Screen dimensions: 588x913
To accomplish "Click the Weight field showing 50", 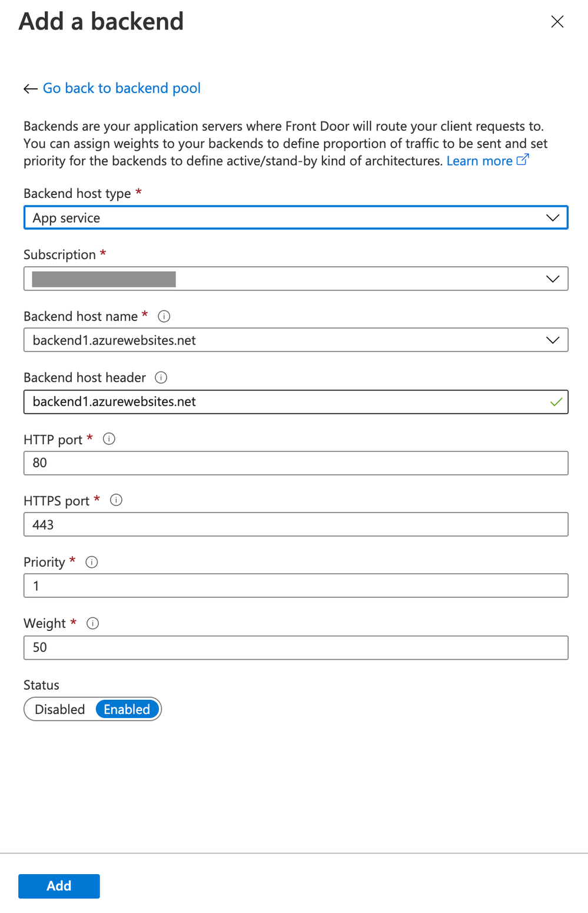I will click(296, 647).
